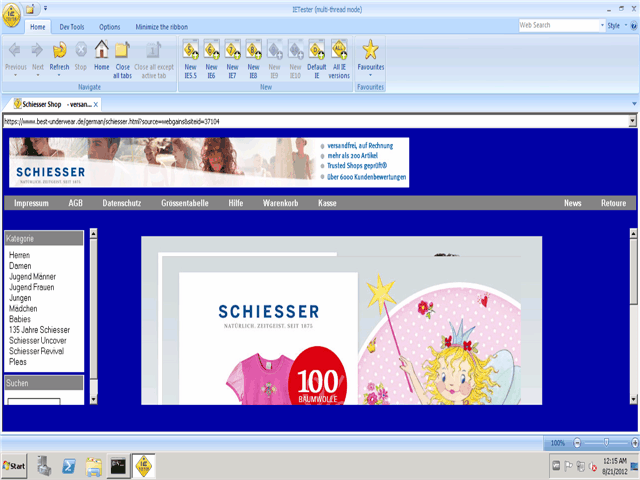Image resolution: width=640 pixels, height=480 pixels.
Task: Open the Web Search dropdown arrow
Action: [x=602, y=25]
